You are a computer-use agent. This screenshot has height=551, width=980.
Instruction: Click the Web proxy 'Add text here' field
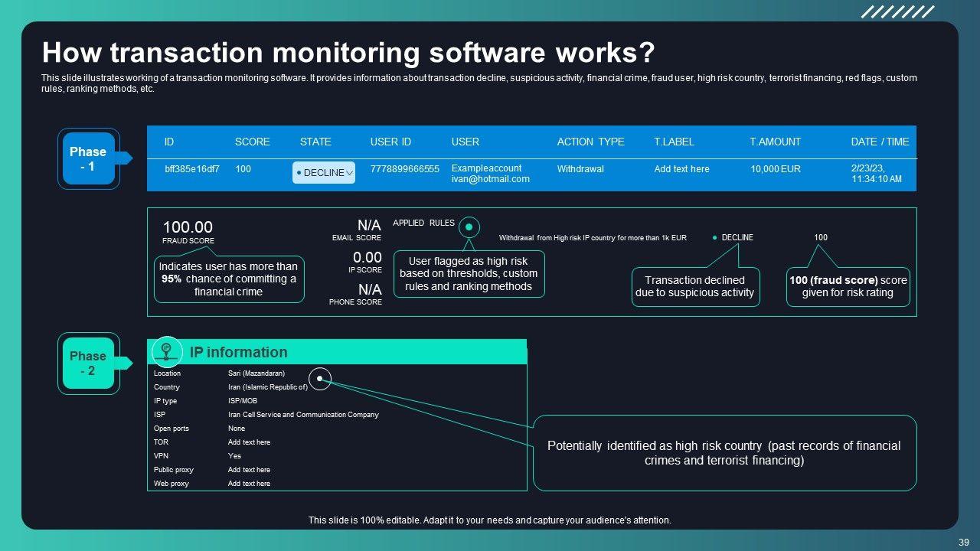pyautogui.click(x=249, y=484)
